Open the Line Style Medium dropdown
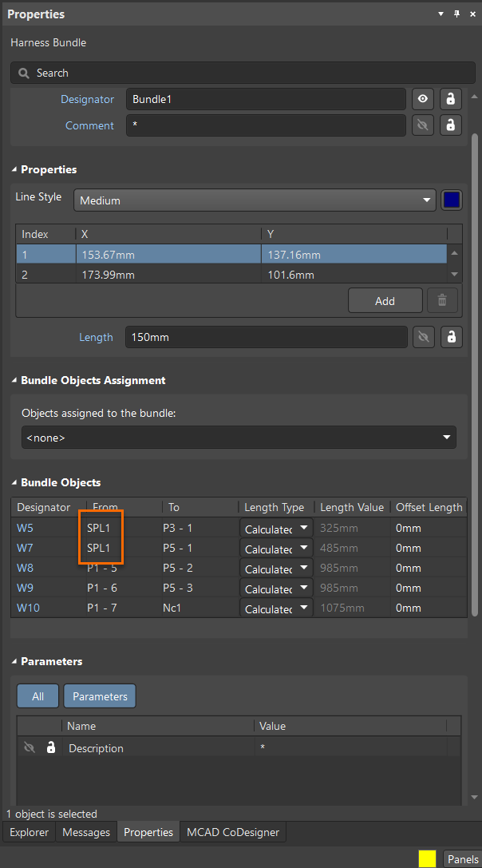The image size is (482, 868). (x=255, y=200)
